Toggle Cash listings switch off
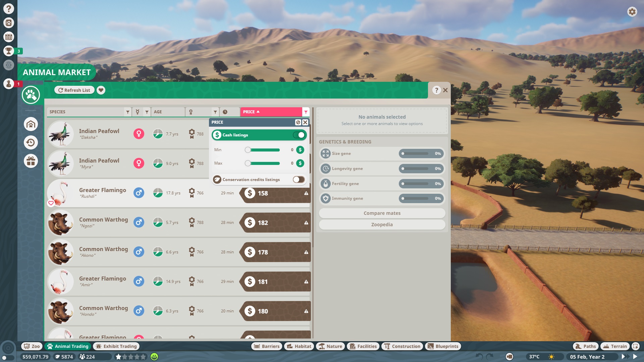Image resolution: width=644 pixels, height=362 pixels. pyautogui.click(x=299, y=135)
